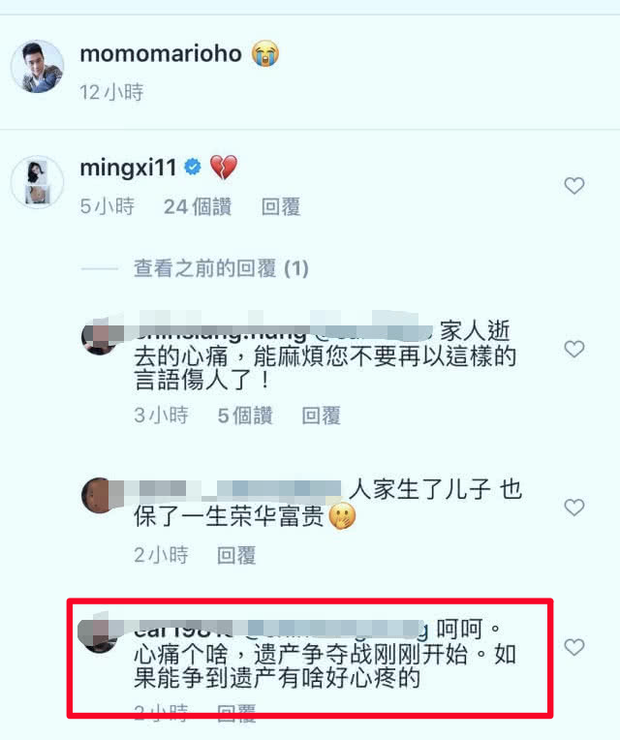Expand 查看之前的回覆 (1)
This screenshot has height=740, width=620.
pyautogui.click(x=221, y=269)
